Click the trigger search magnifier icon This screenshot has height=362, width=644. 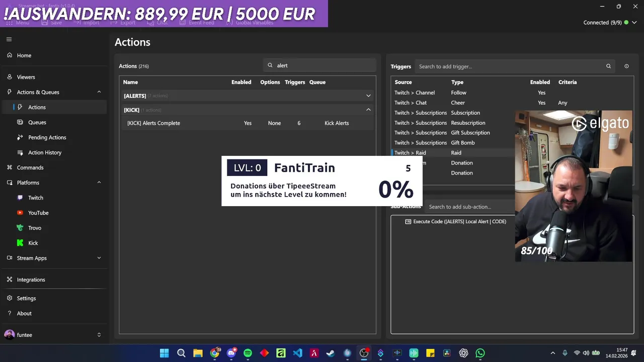(608, 66)
